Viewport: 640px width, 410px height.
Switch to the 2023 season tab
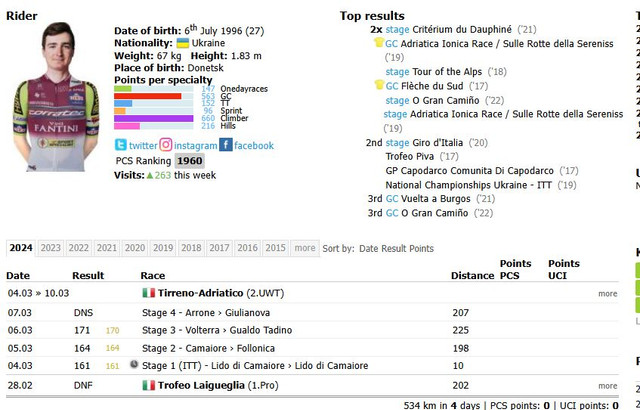click(50, 248)
